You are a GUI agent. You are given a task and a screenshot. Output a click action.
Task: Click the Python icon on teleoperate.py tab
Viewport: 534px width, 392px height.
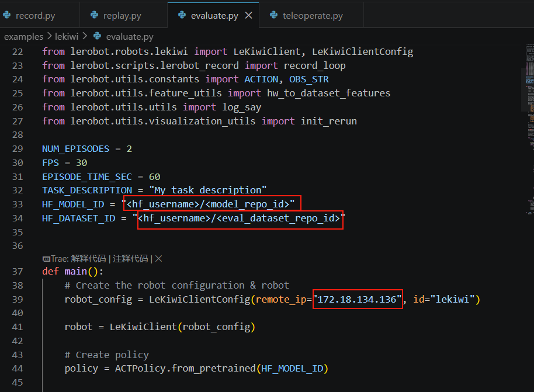[x=273, y=15]
